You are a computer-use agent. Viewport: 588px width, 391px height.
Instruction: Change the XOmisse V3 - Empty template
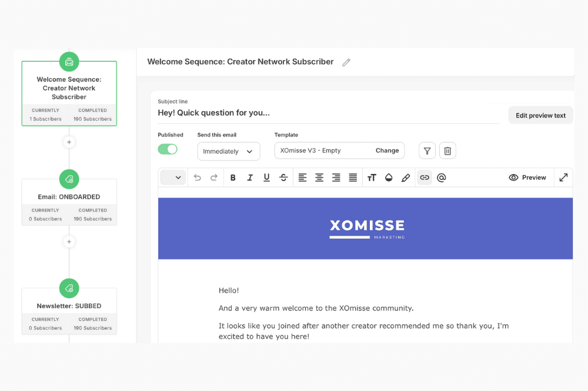(387, 151)
